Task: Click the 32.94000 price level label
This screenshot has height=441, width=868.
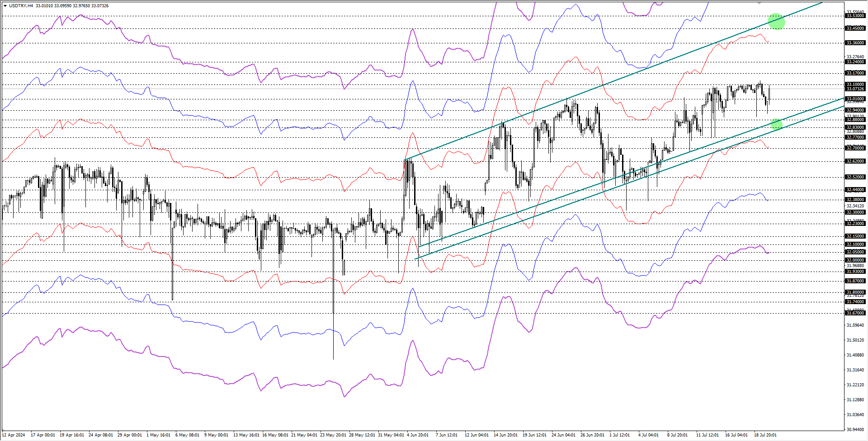Action: [x=855, y=110]
